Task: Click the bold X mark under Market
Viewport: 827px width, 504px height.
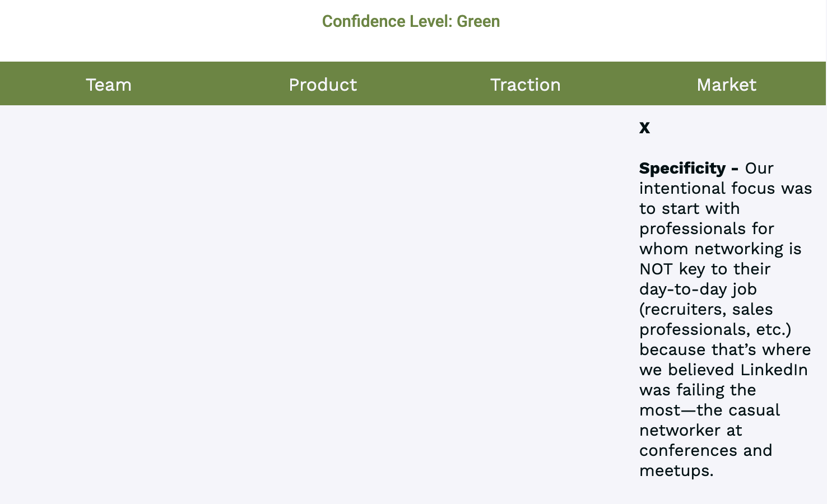Action: pyautogui.click(x=644, y=128)
